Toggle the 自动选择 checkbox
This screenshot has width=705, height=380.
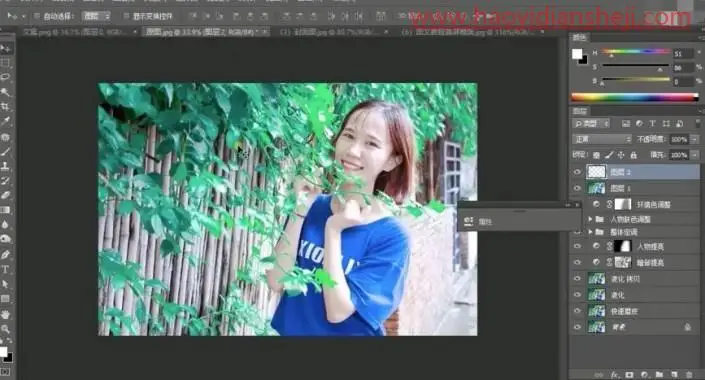(37, 16)
